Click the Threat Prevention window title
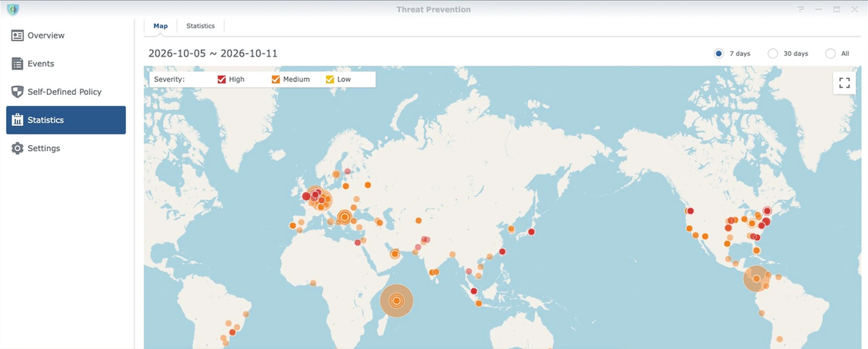 coord(434,9)
